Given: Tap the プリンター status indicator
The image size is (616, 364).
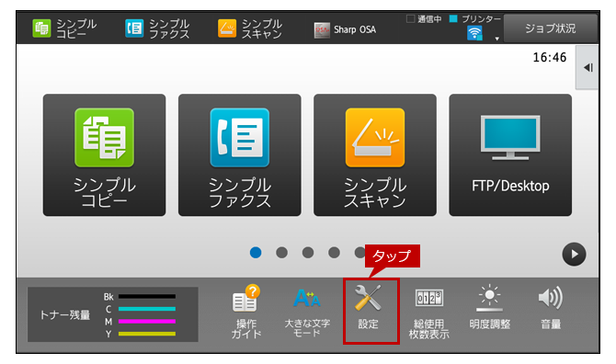Looking at the screenshot, I should (475, 19).
